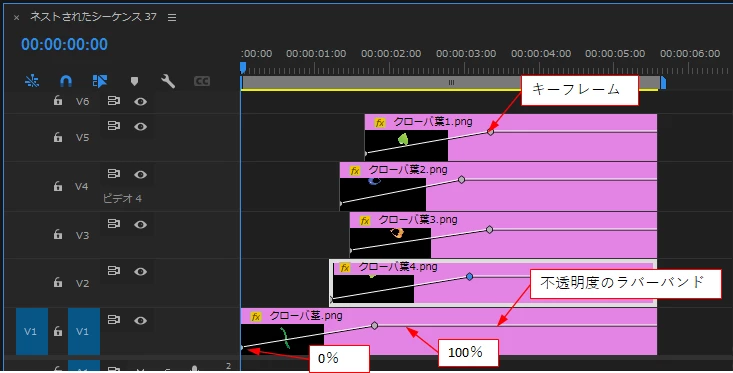
Task: Select blue keyframe on クローバ葉4.png
Action: (x=469, y=277)
